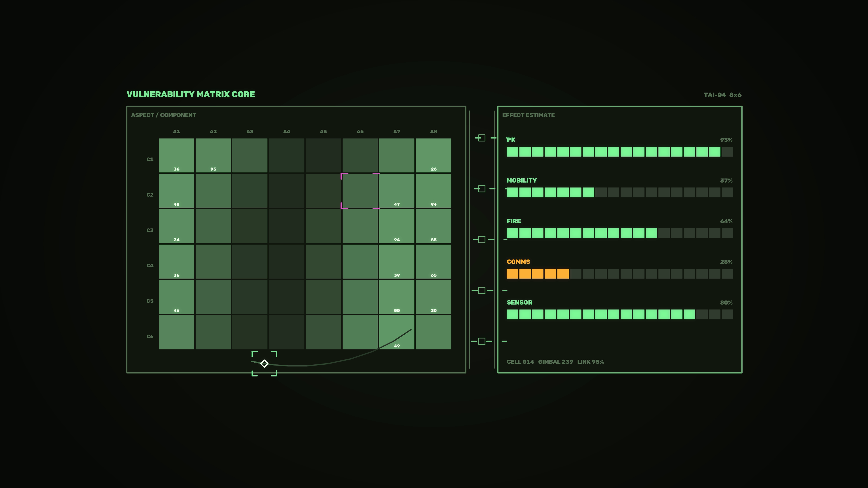This screenshot has height=488, width=868.
Task: Click the COMMS 28% readout
Action: [x=726, y=262]
